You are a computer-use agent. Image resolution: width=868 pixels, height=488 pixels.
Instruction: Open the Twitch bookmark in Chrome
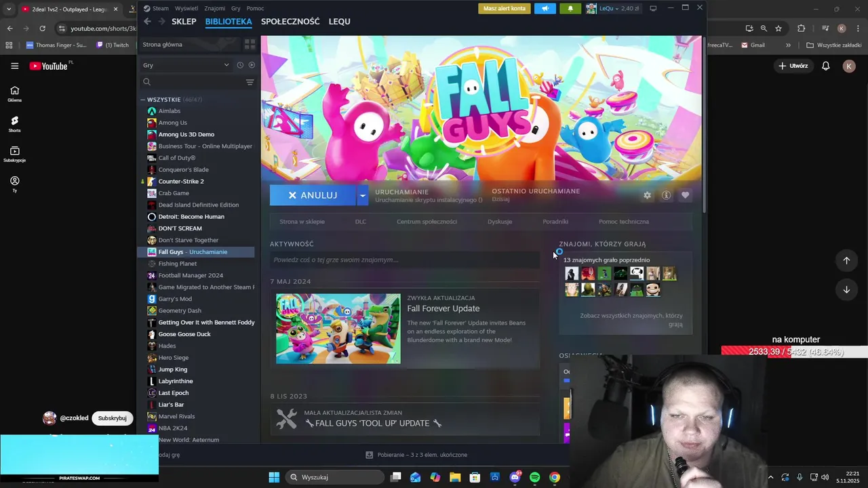tap(113, 45)
